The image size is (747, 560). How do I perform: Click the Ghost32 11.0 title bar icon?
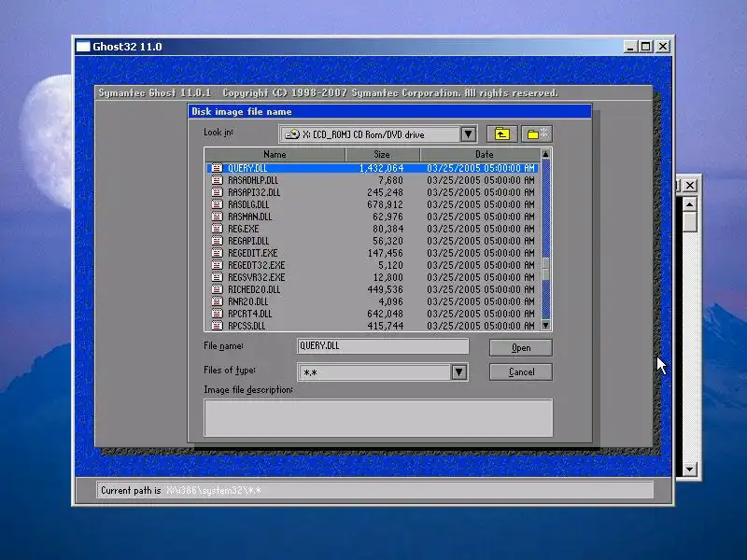point(83,46)
